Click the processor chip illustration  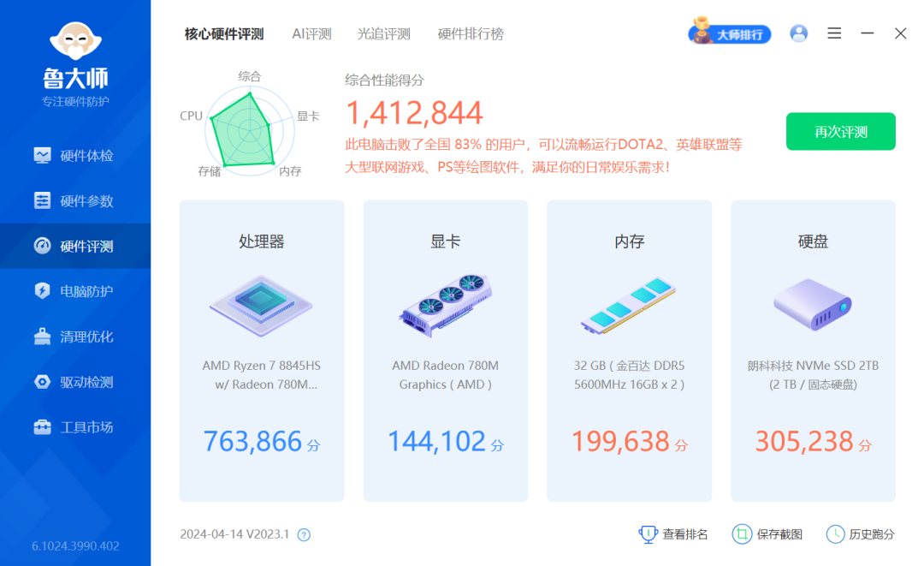(x=261, y=306)
